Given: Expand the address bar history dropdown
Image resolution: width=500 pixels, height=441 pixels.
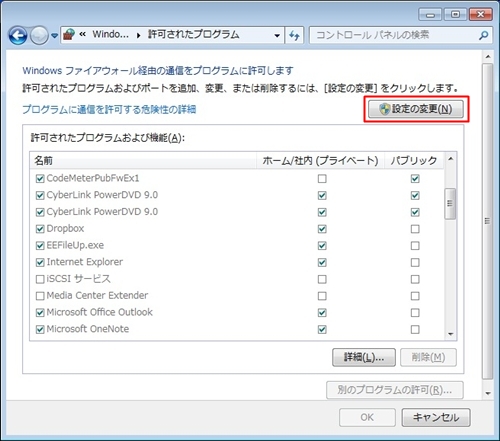Looking at the screenshot, I should tap(277, 35).
